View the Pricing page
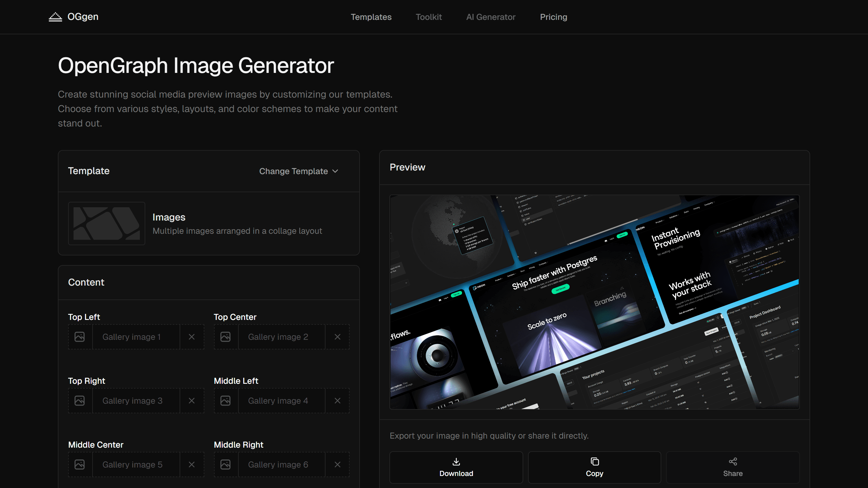868x488 pixels. pyautogui.click(x=553, y=17)
